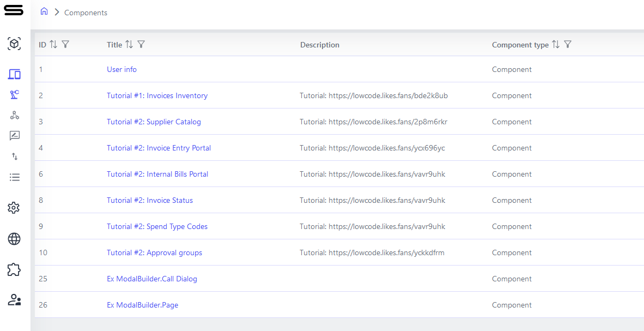Image resolution: width=644 pixels, height=331 pixels.
Task: Click the import/export arrows icon
Action: click(x=14, y=157)
